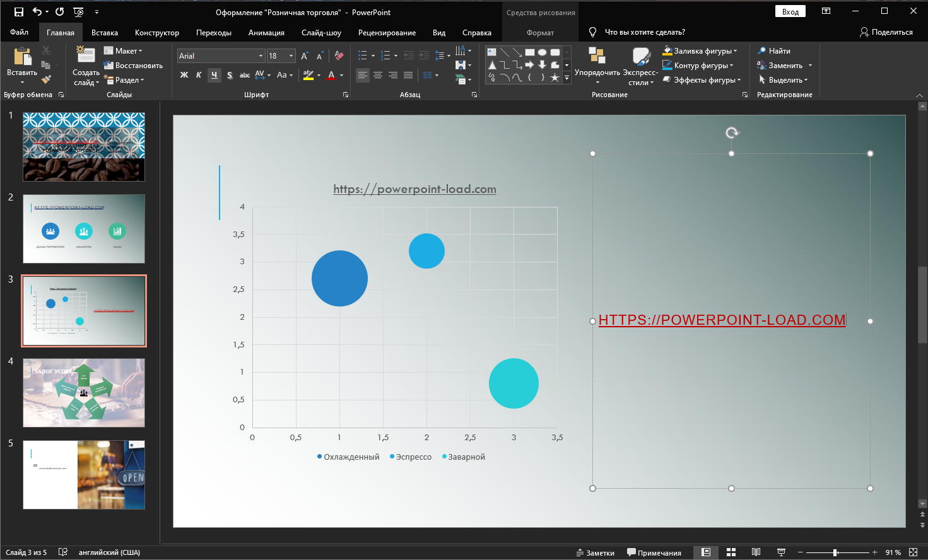This screenshot has height=560, width=928.
Task: Select the Заливка фигуры icon
Action: (x=667, y=50)
